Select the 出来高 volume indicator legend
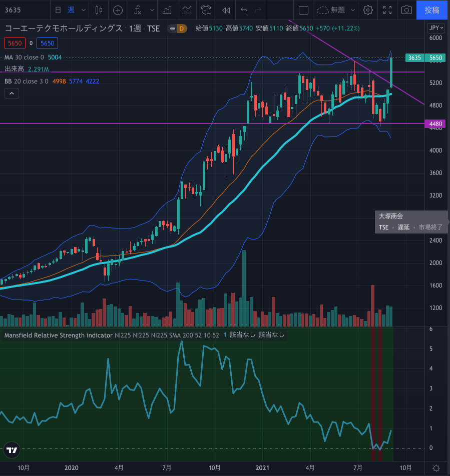The image size is (450, 476). pyautogui.click(x=27, y=69)
